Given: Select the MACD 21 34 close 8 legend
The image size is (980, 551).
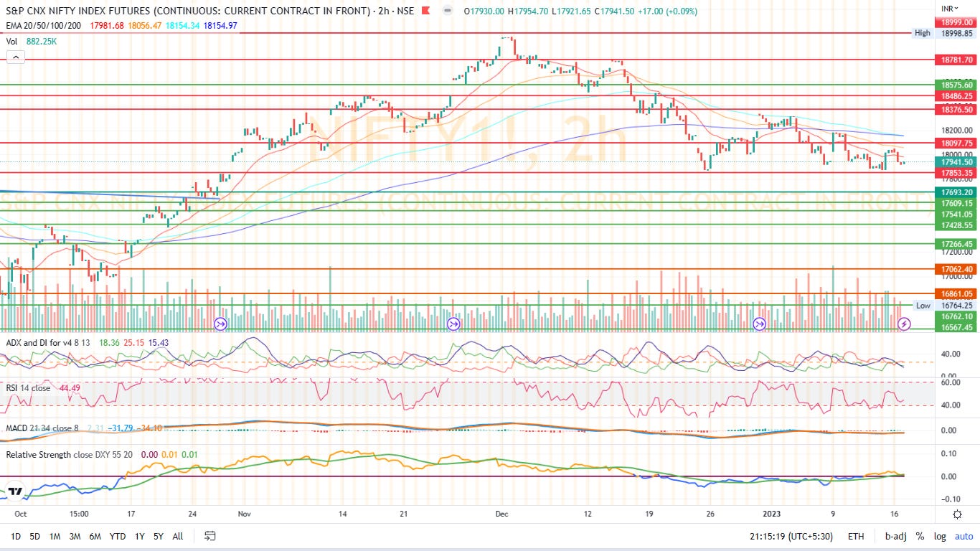Looking at the screenshot, I should click(x=42, y=428).
